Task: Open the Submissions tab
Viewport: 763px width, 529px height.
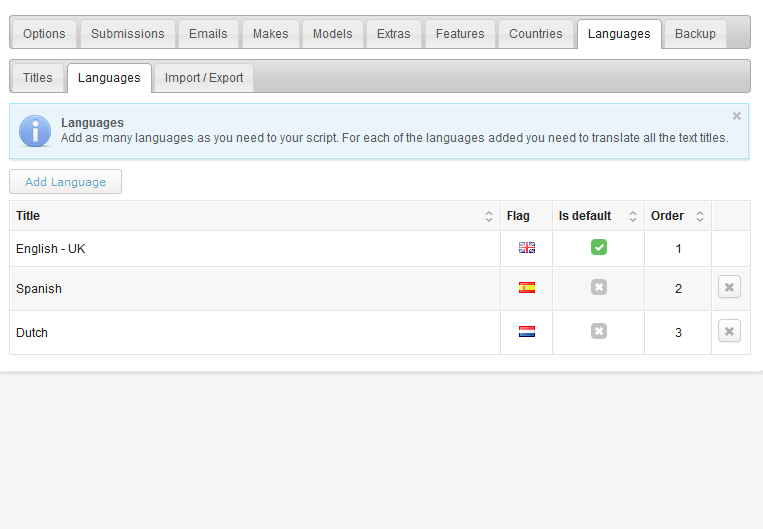Action: point(127,34)
